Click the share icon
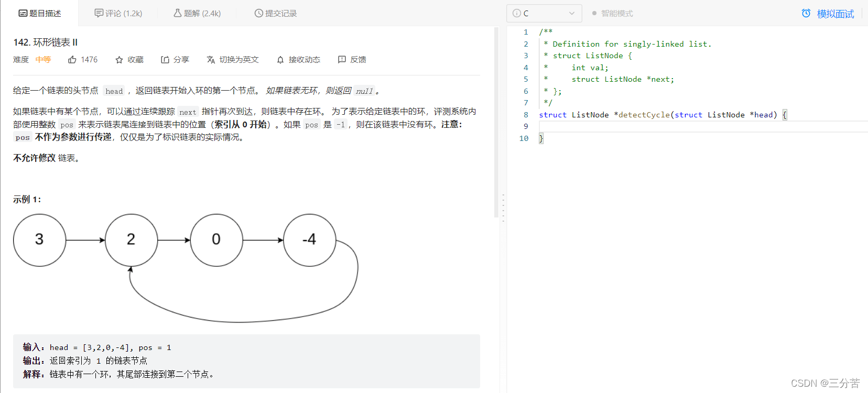 [x=165, y=60]
